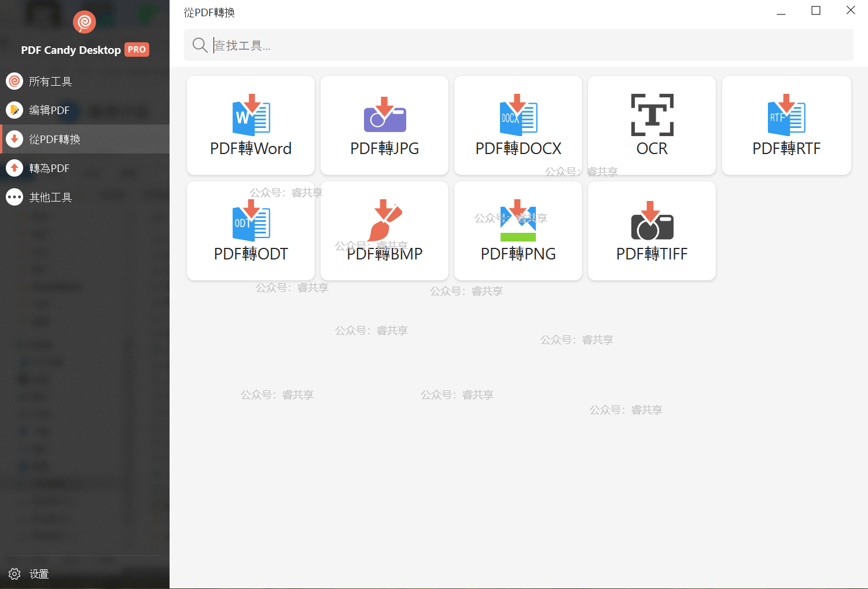Open 其他工具 section

[84, 197]
